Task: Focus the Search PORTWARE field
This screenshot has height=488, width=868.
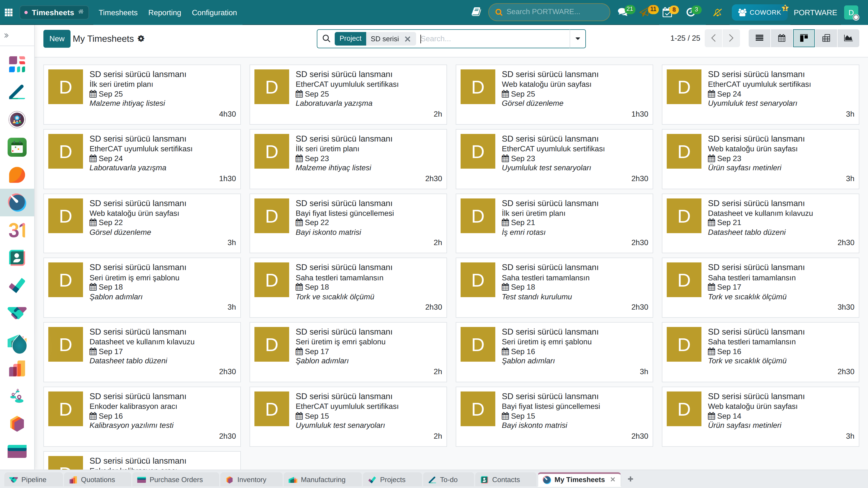Action: coord(549,12)
